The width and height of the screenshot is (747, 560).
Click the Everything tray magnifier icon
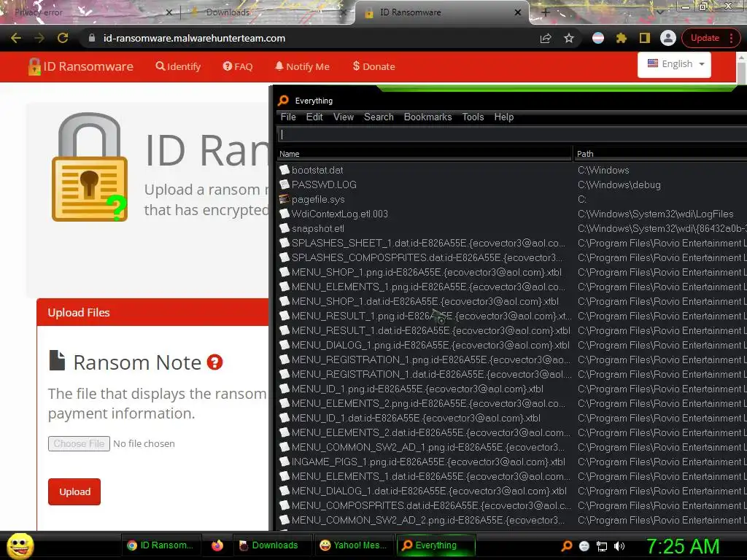(x=567, y=546)
